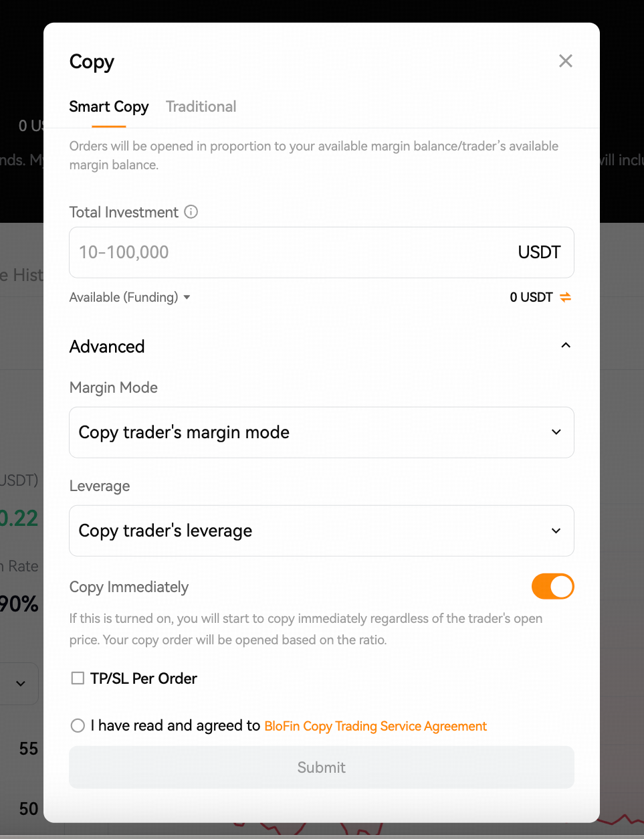
Task: Click the small triangle beside Available (Funding)
Action: pos(187,297)
